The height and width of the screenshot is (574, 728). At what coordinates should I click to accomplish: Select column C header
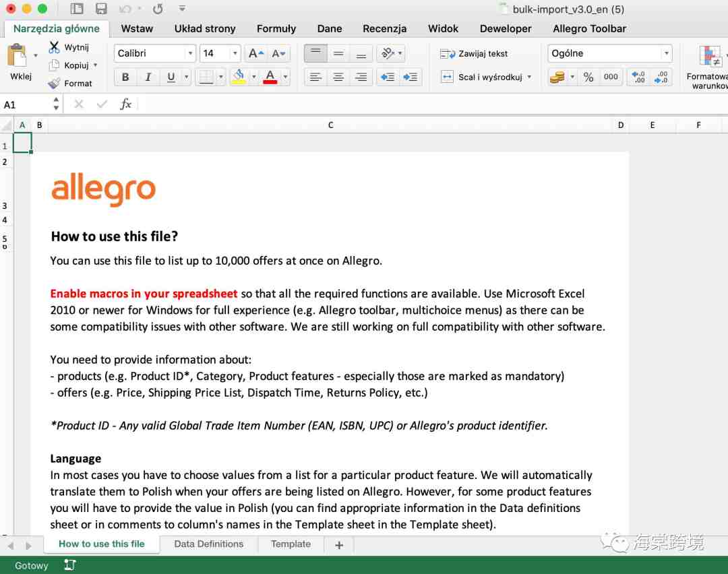pos(330,125)
